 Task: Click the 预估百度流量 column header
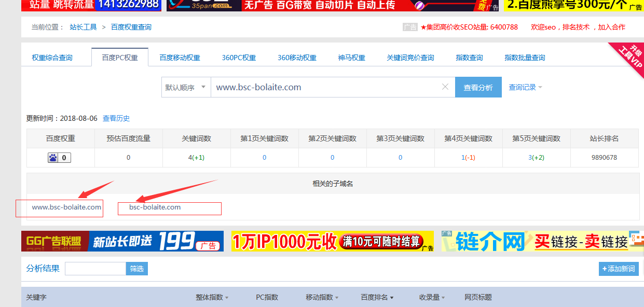point(128,138)
